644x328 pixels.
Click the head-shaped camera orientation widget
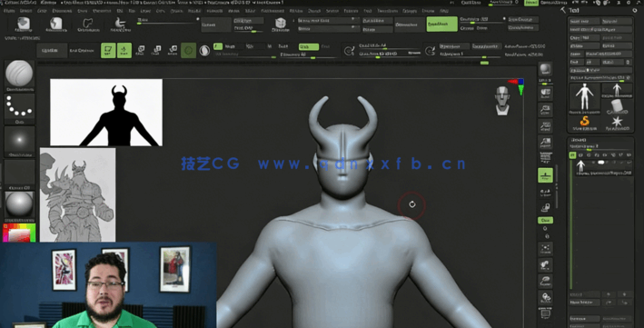502,101
